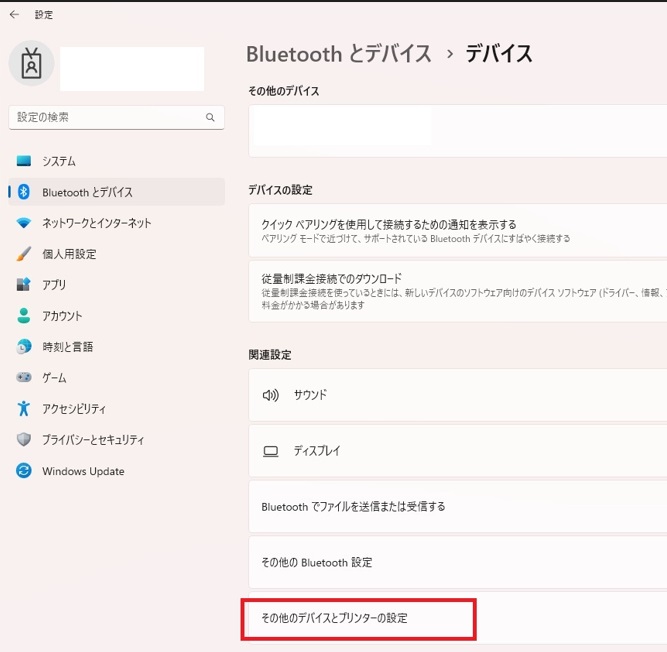The height and width of the screenshot is (652, 667).
Task: Go back using the arrow icon
Action: [x=14, y=14]
